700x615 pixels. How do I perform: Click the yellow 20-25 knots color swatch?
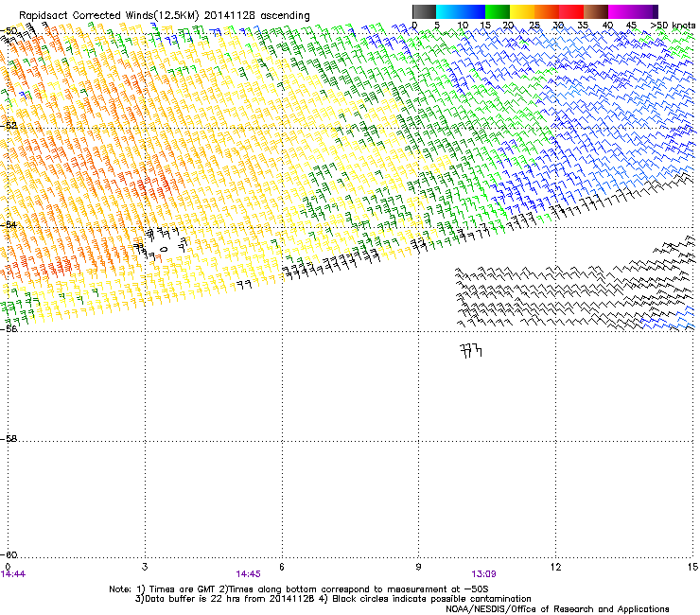pyautogui.click(x=522, y=11)
